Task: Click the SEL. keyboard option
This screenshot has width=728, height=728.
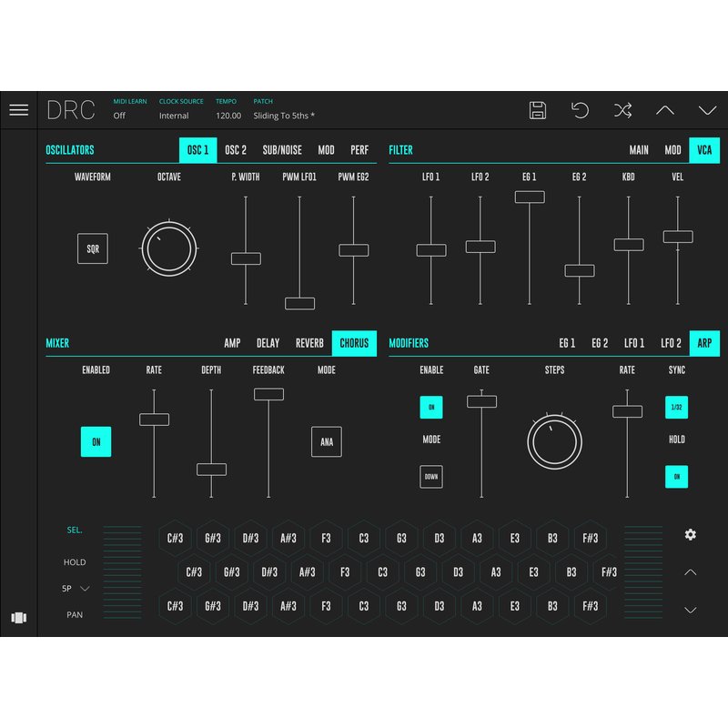Action: [x=75, y=530]
